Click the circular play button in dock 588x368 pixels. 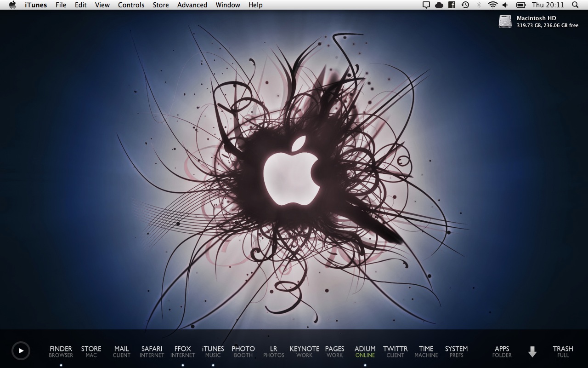coord(21,351)
